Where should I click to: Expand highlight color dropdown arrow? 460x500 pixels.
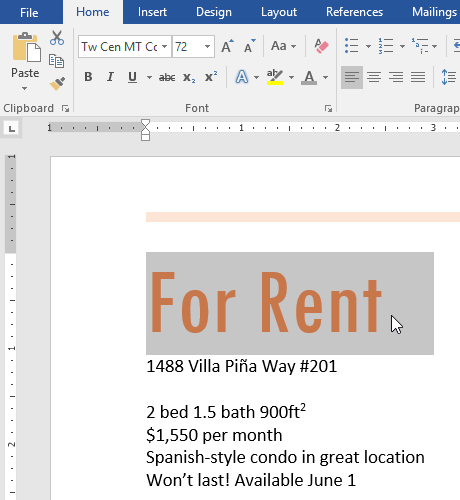click(x=291, y=78)
